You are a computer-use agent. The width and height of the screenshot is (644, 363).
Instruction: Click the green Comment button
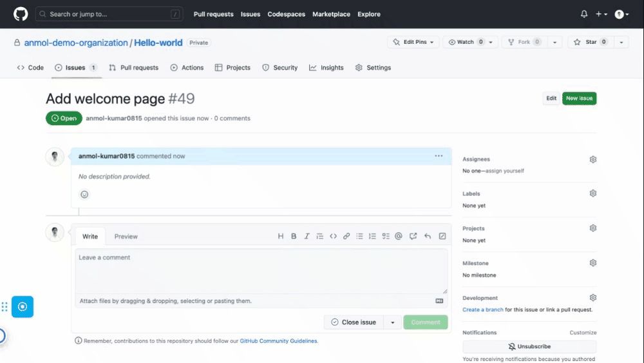426,322
